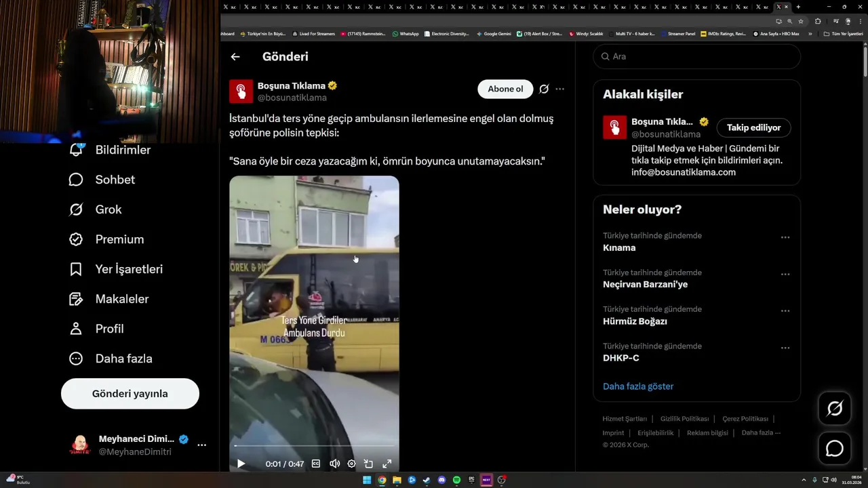Click Daha fazla göster under trends
Image resolution: width=868 pixels, height=488 pixels.
tap(638, 386)
